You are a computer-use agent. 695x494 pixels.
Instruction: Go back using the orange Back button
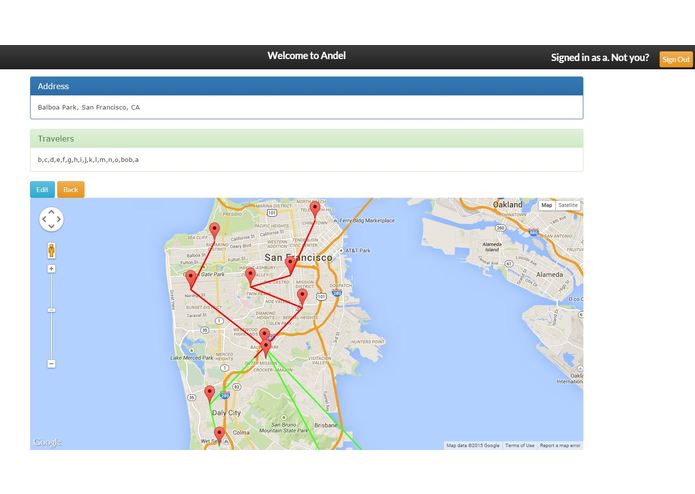coord(70,190)
